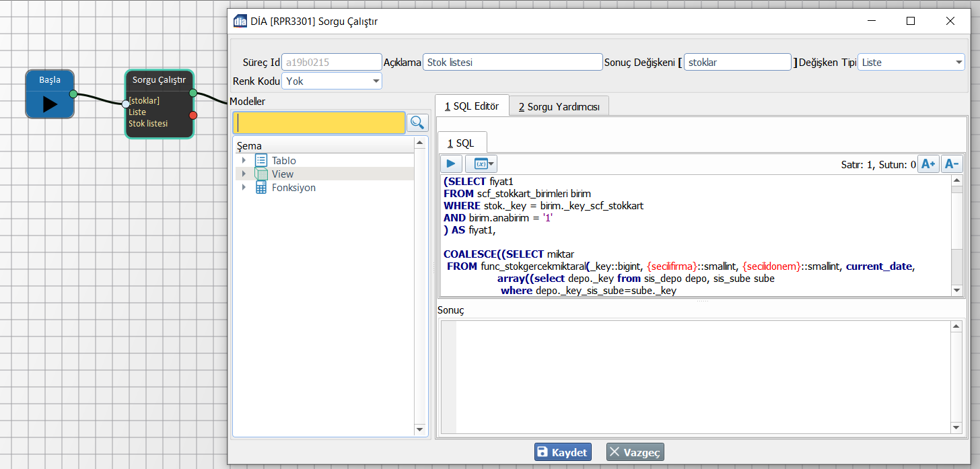This screenshot has height=469, width=980.
Task: Click the green output port of Sorgu Çalıştır node
Action: [193, 93]
